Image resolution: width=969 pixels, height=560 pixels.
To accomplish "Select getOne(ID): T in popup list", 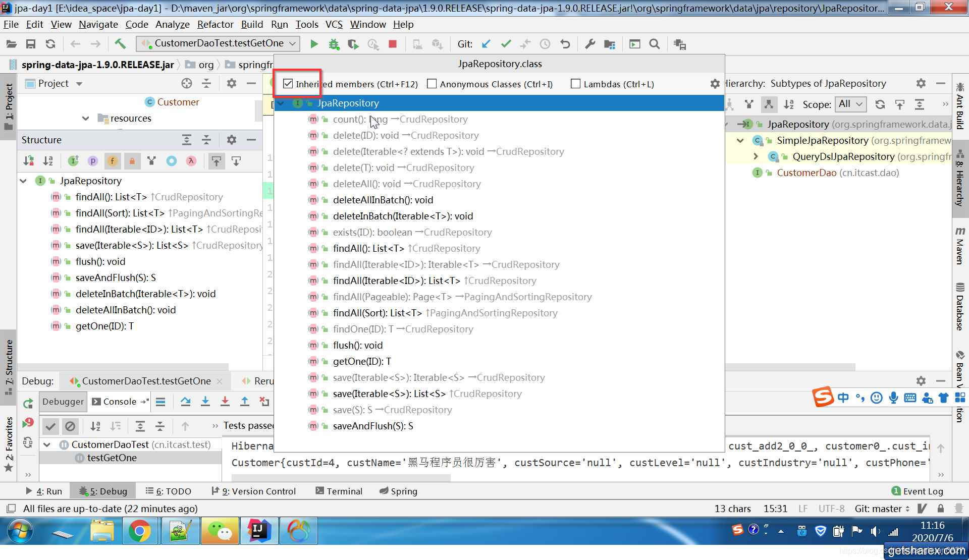I will coord(362,361).
